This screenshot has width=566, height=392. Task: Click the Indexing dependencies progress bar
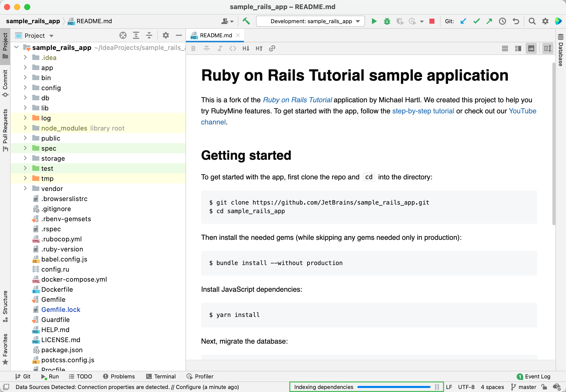point(394,387)
